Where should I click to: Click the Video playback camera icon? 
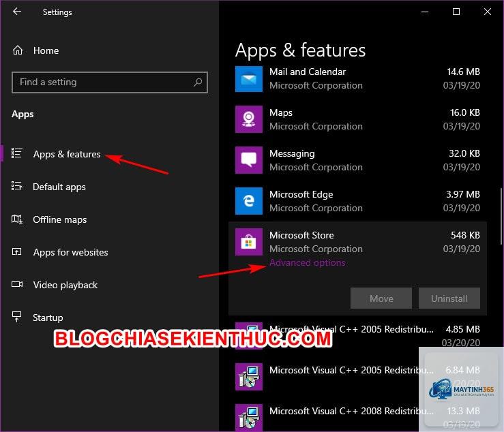point(17,284)
